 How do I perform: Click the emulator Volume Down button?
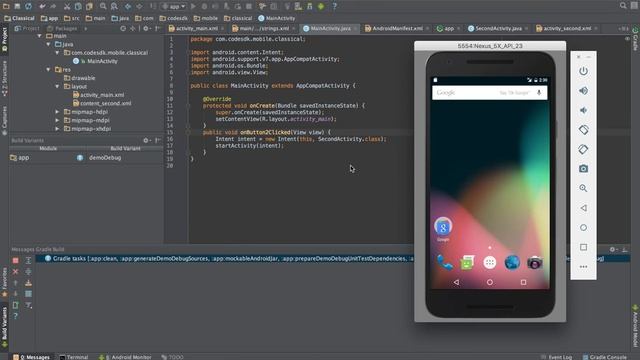583,110
